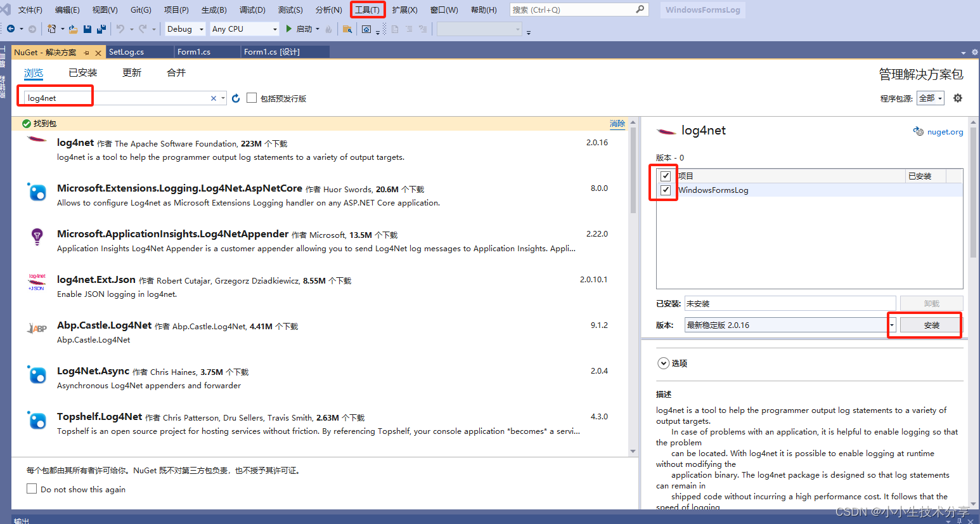Click the Abp.Castle.Log4Net ABP package icon

point(37,328)
